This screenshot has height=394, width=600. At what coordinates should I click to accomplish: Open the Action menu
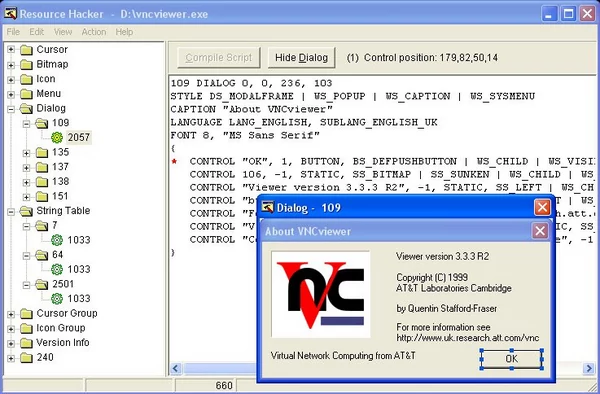[94, 32]
